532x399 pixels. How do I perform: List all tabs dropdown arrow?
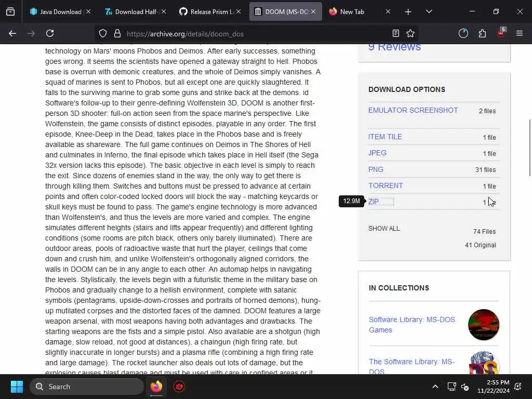429,11
